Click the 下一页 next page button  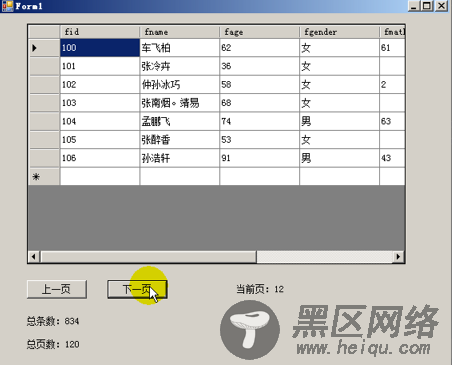[137, 289]
